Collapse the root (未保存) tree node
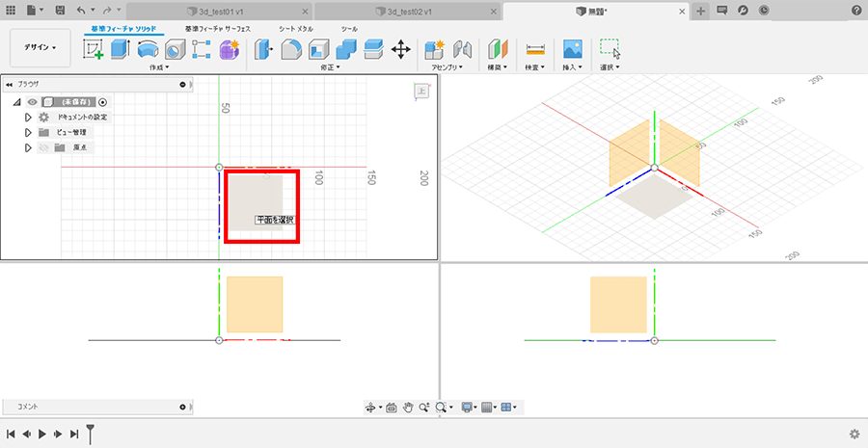 point(16,102)
